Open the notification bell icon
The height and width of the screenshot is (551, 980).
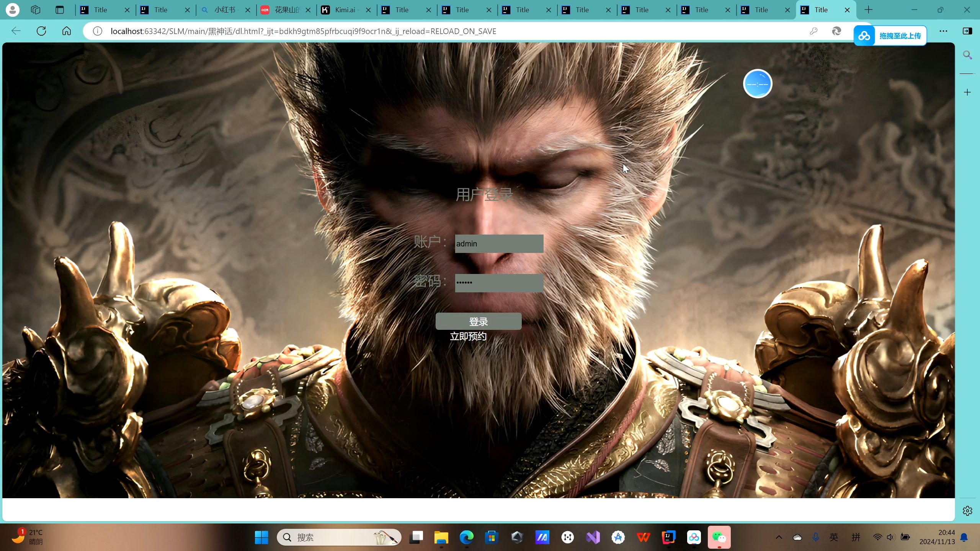(965, 537)
